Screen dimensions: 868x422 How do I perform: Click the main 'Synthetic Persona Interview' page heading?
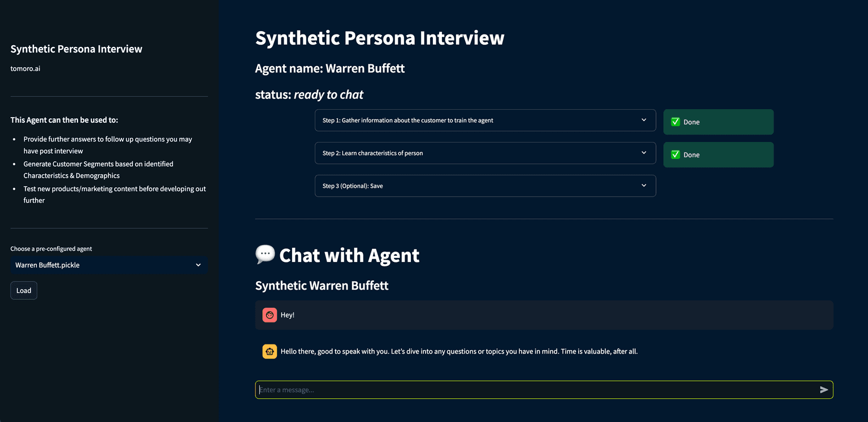coord(380,38)
